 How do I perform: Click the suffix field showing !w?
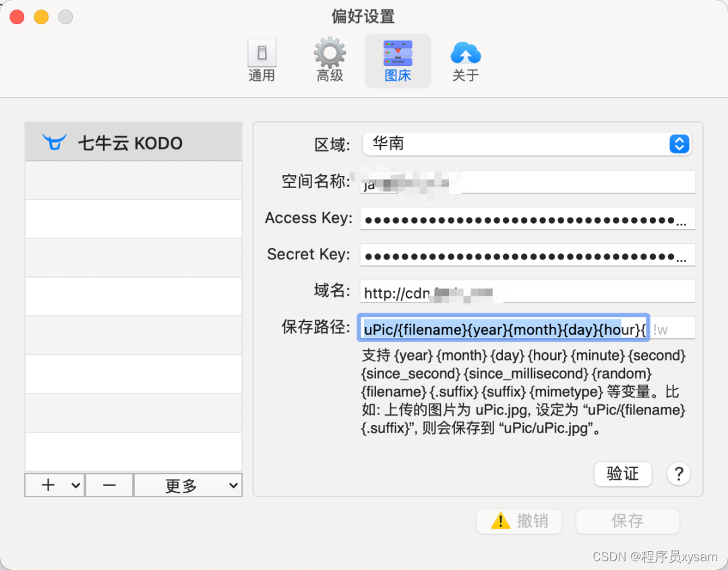pos(673,327)
